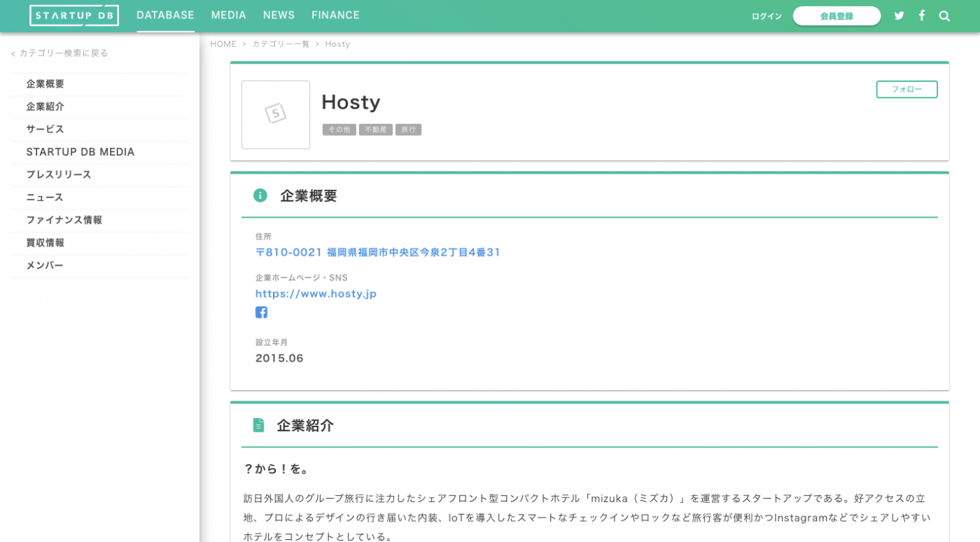Select STARTUP DB MEDIA in sidebar

tap(99, 152)
